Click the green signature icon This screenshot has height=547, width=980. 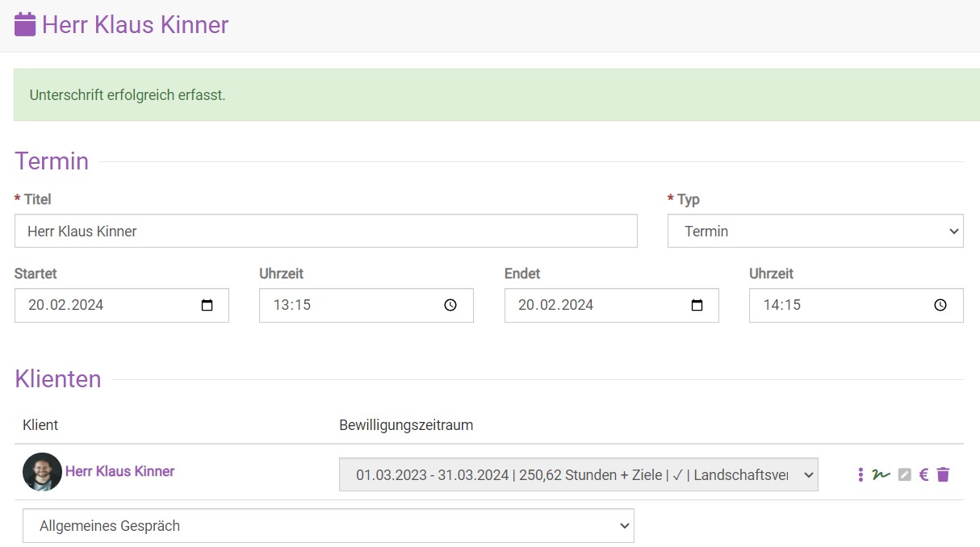(x=881, y=474)
